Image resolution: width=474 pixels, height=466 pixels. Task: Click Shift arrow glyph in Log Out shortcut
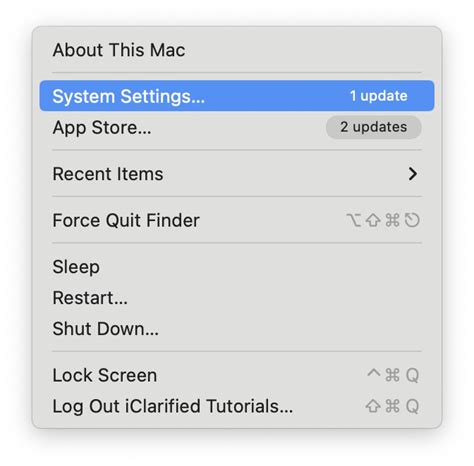(x=373, y=406)
